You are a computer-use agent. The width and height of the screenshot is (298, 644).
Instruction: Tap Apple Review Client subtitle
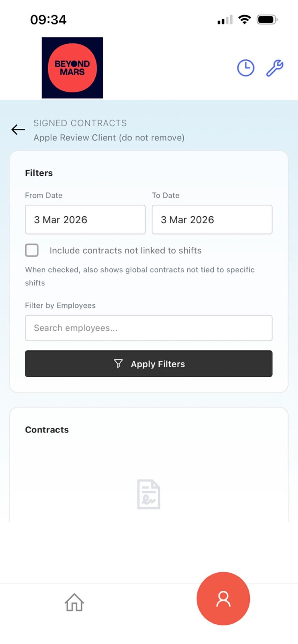109,137
